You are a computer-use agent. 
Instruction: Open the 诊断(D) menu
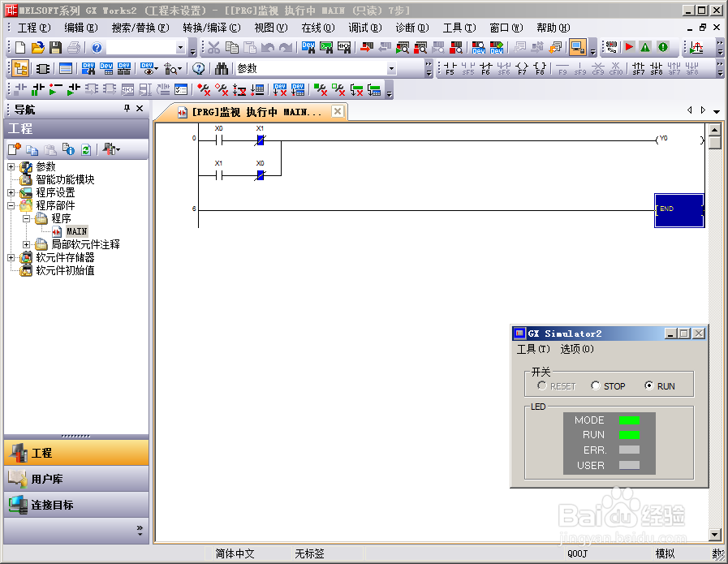(412, 28)
